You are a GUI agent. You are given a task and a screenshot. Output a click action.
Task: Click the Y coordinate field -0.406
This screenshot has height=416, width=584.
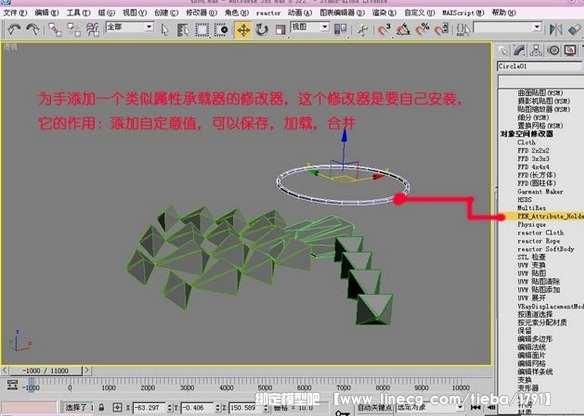tap(197, 407)
